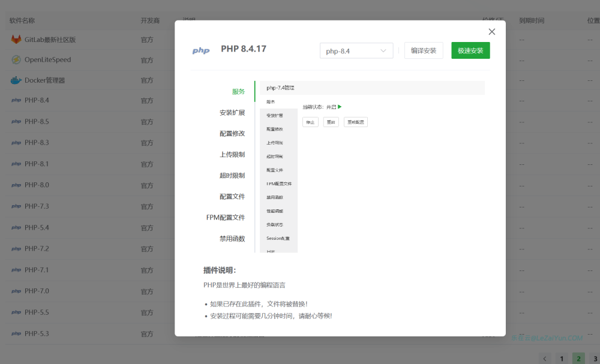Image resolution: width=600 pixels, height=364 pixels.
Task: Close the PHP 8.4.17 install dialog
Action: point(492,32)
